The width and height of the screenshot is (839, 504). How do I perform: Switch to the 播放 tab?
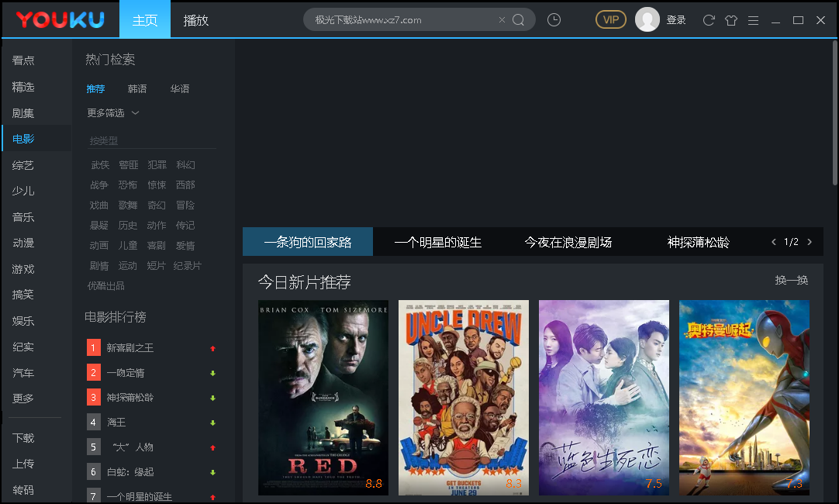point(195,20)
